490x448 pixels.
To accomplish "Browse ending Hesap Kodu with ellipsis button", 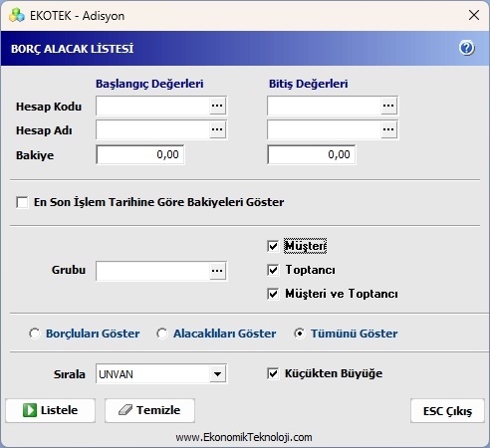I will (x=388, y=106).
